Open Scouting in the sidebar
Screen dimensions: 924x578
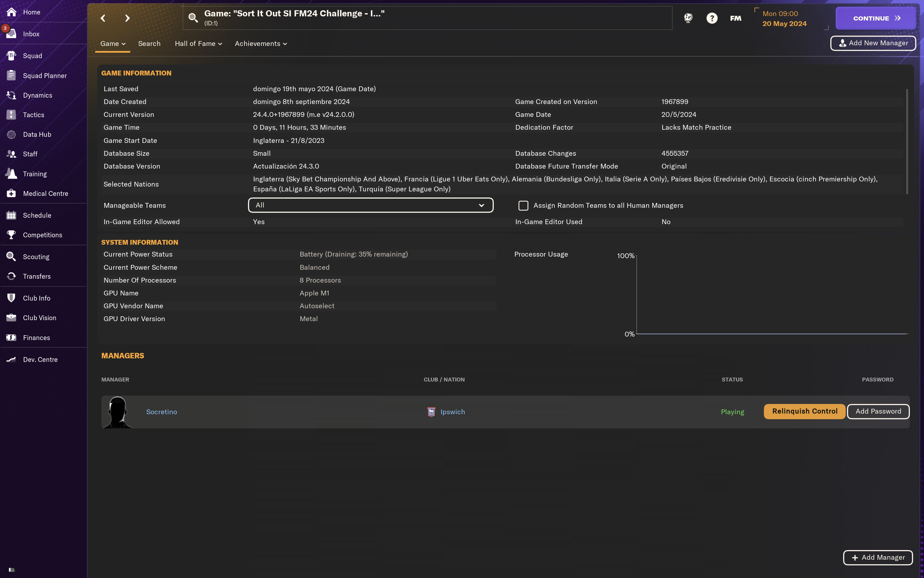point(36,257)
